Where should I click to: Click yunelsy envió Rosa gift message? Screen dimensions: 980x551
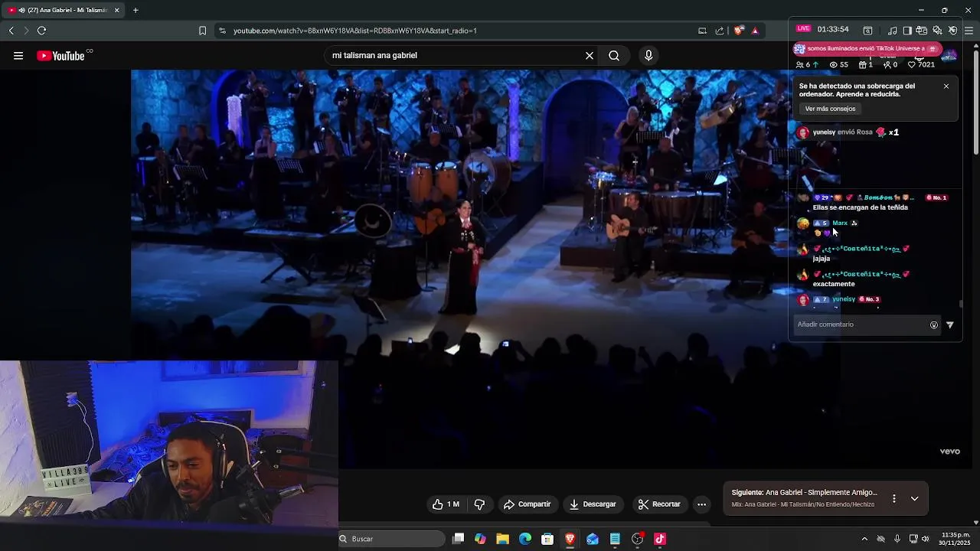coord(848,132)
